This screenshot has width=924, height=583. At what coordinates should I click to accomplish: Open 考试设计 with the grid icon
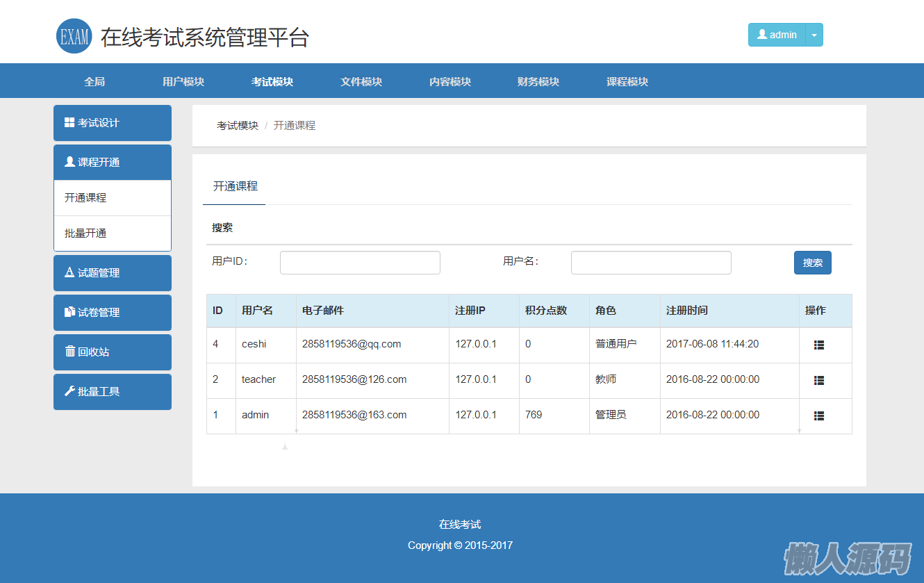[112, 123]
